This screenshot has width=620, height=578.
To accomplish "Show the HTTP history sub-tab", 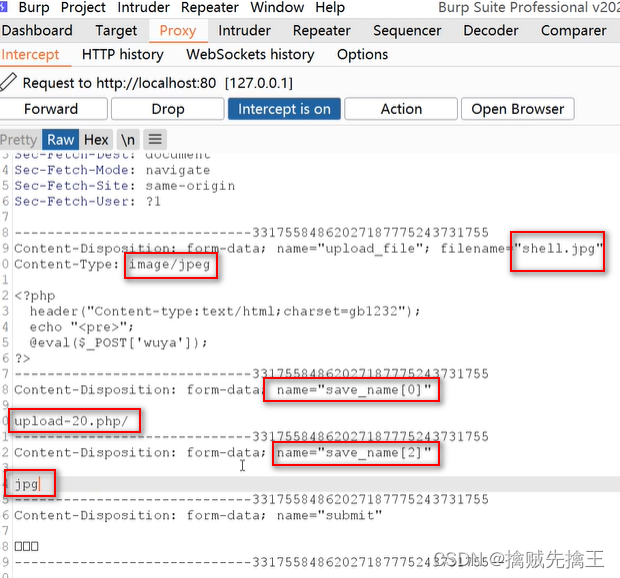I will click(x=123, y=55).
